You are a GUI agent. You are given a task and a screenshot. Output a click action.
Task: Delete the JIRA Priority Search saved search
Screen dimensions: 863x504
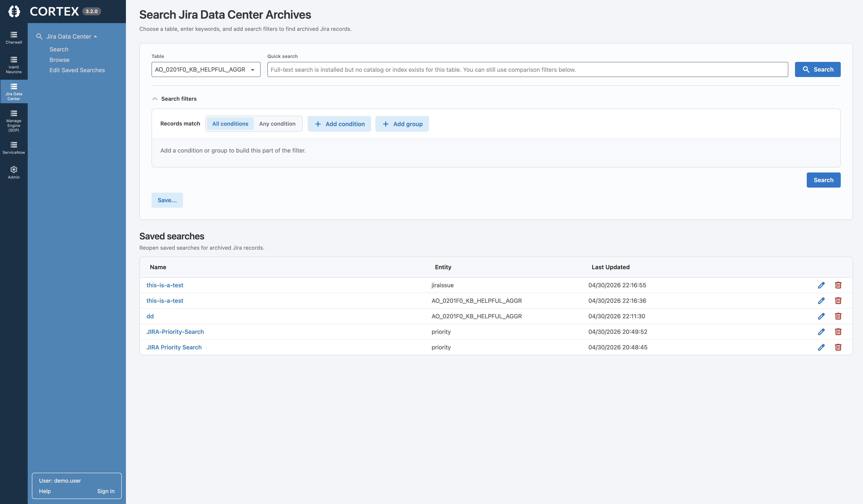[x=838, y=347]
